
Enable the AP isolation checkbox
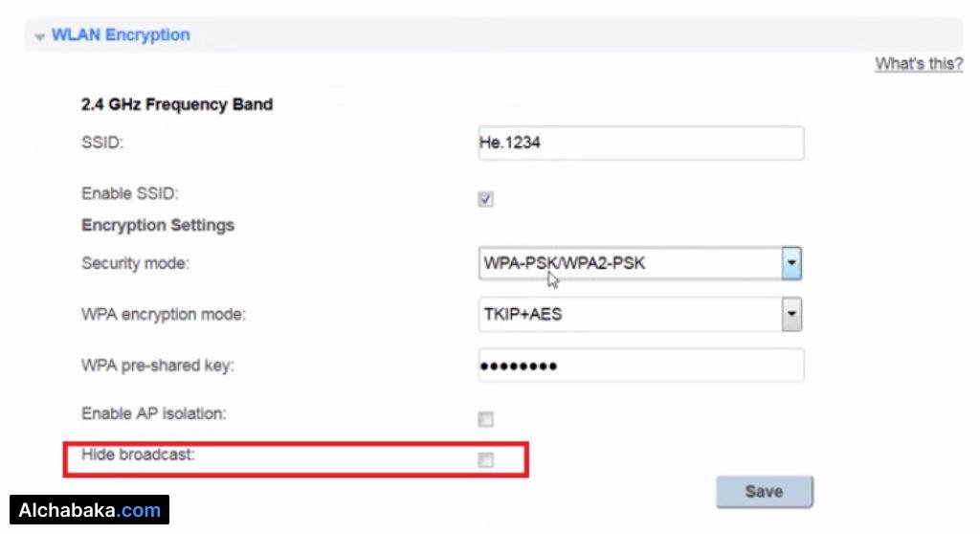click(486, 419)
